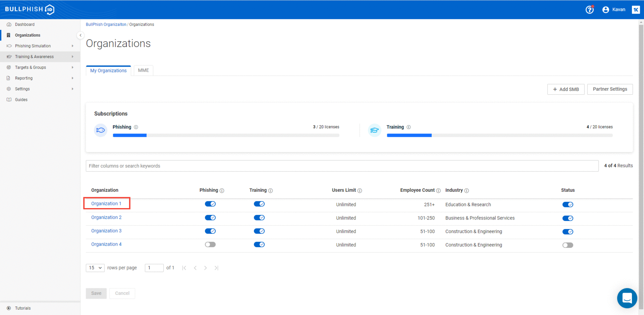Go to next page of results
Image resolution: width=644 pixels, height=315 pixels.
click(x=205, y=268)
